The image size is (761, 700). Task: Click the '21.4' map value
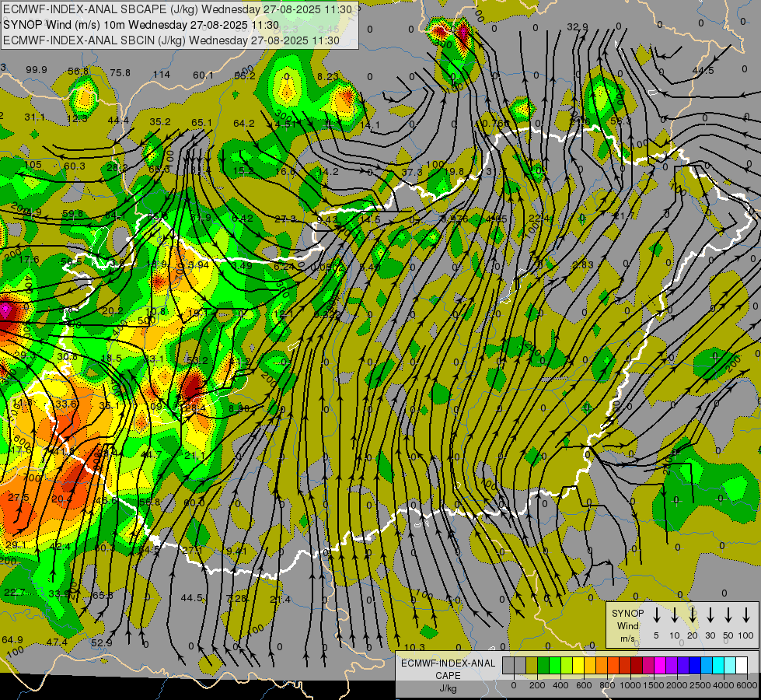click(x=280, y=600)
